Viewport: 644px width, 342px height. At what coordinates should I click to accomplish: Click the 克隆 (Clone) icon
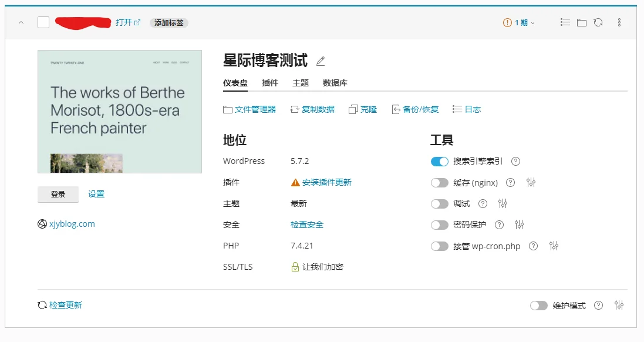(x=363, y=109)
